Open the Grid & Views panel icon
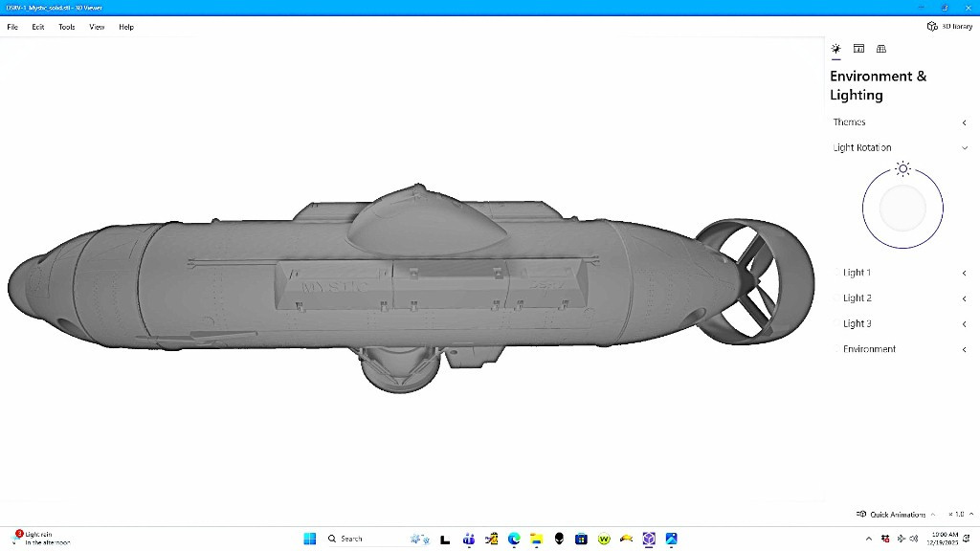The width and height of the screenshot is (980, 551). [881, 49]
